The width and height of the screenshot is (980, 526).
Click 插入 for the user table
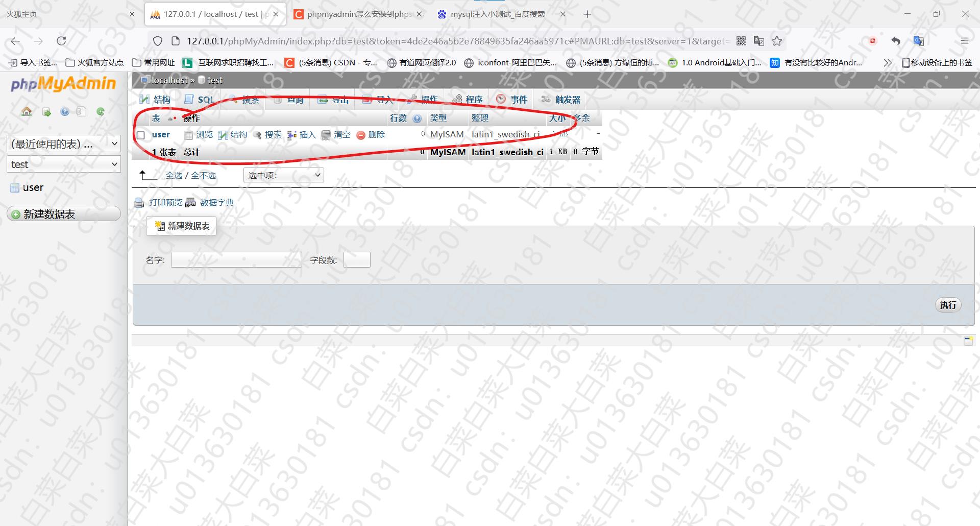point(302,135)
